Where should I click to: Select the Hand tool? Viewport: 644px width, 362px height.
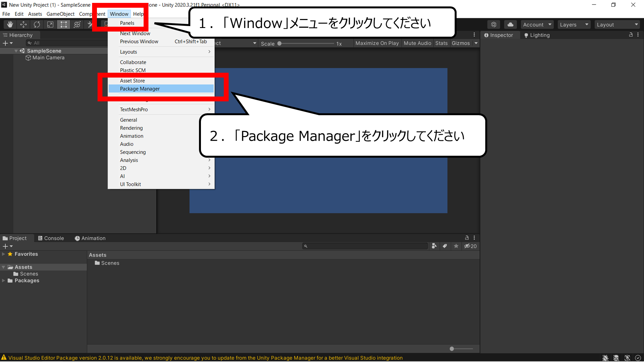(10, 24)
